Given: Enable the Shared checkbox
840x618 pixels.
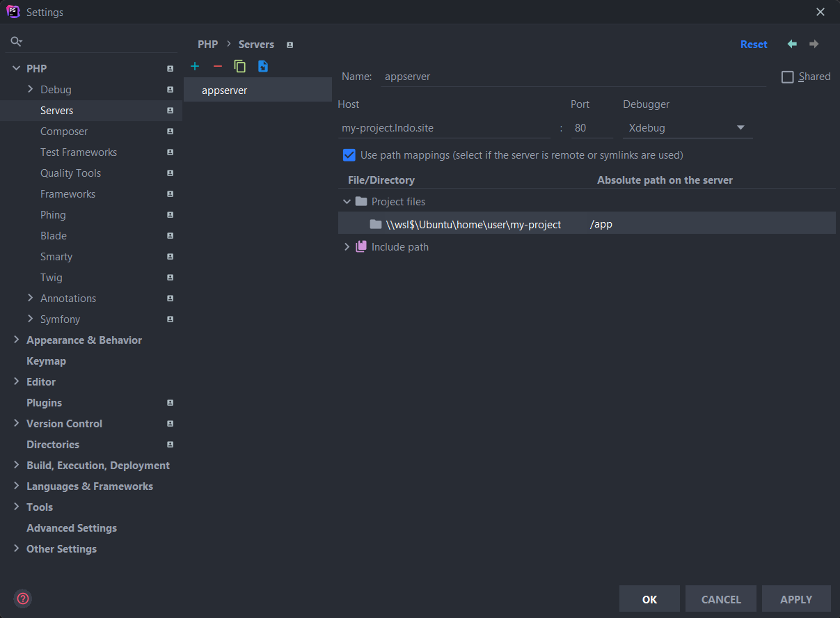Looking at the screenshot, I should coord(787,77).
